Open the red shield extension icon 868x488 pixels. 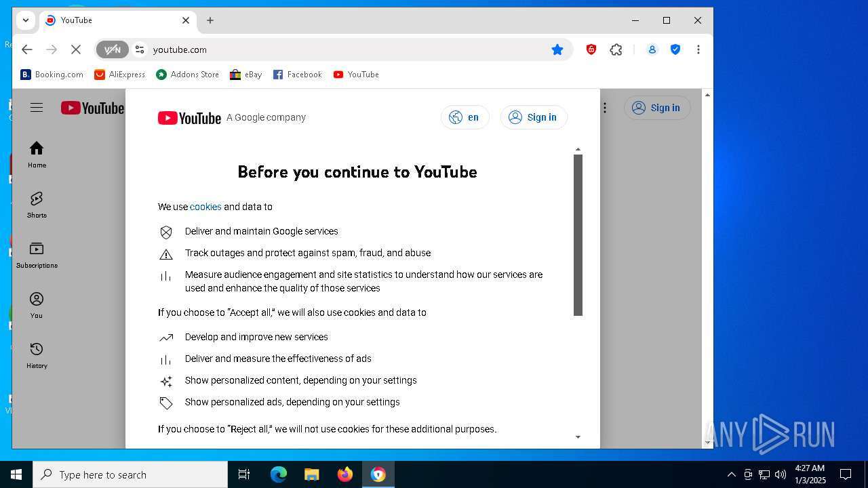591,49
